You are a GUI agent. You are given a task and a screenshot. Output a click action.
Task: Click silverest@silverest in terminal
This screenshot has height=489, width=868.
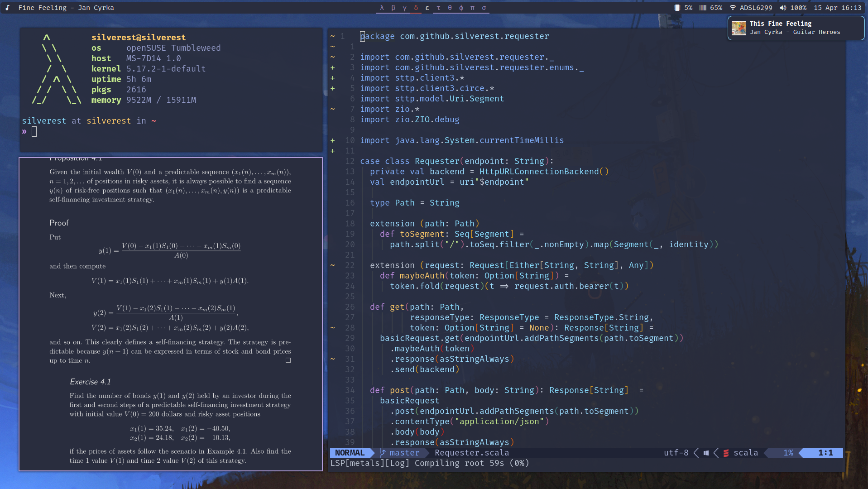[x=139, y=38]
